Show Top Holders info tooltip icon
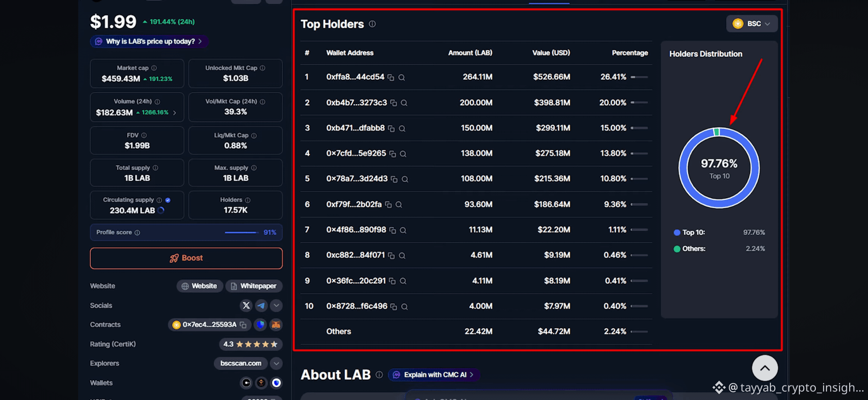868x400 pixels. 372,24
